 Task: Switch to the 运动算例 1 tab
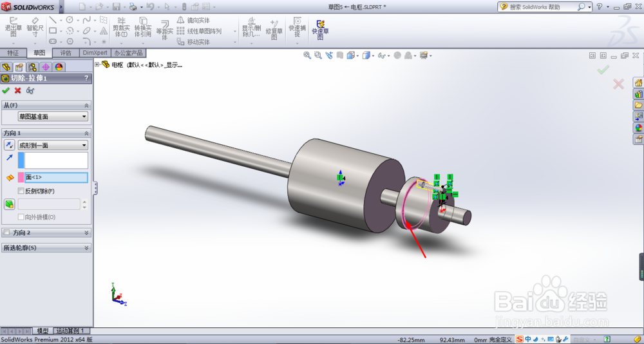pyautogui.click(x=70, y=331)
